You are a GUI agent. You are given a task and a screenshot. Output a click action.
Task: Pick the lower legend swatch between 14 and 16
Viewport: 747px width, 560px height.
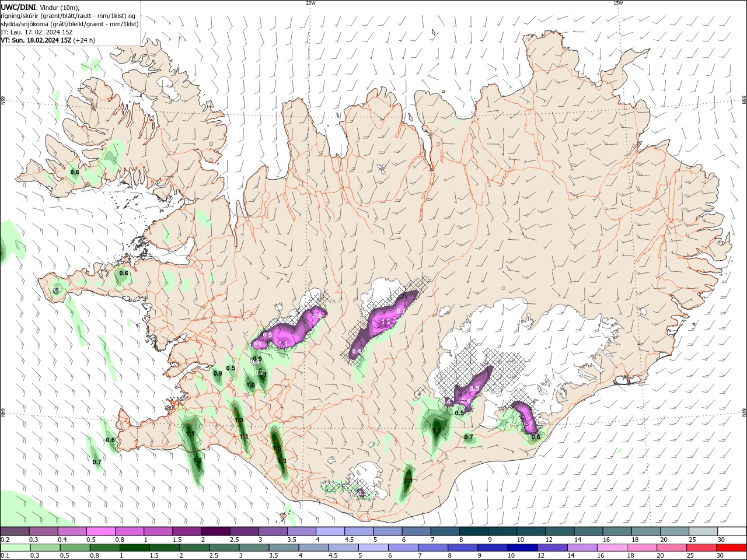coord(584,548)
